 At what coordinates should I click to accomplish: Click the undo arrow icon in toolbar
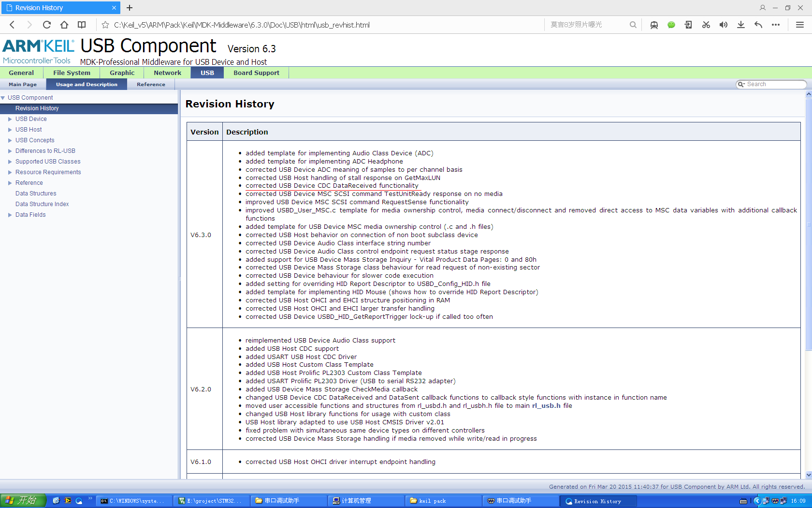tap(758, 25)
